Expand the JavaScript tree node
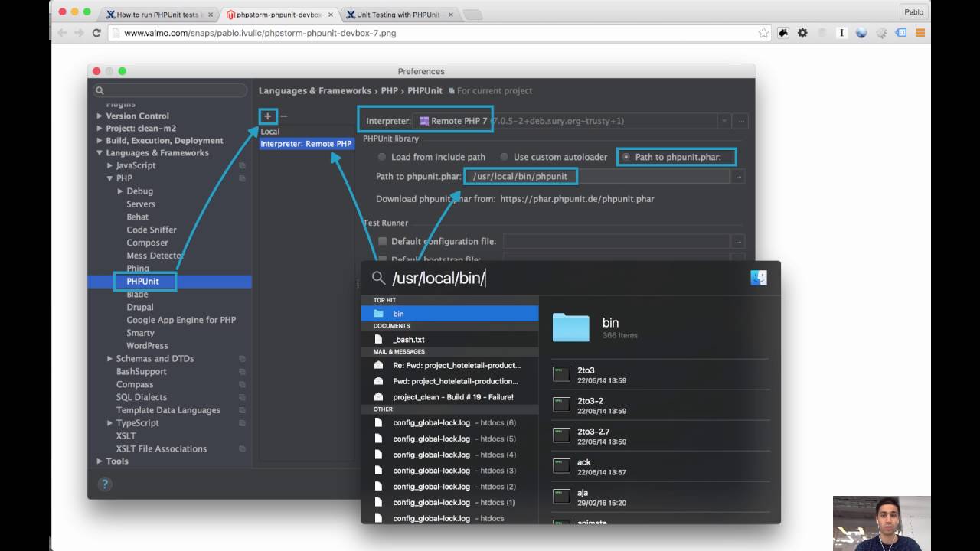 (109, 165)
